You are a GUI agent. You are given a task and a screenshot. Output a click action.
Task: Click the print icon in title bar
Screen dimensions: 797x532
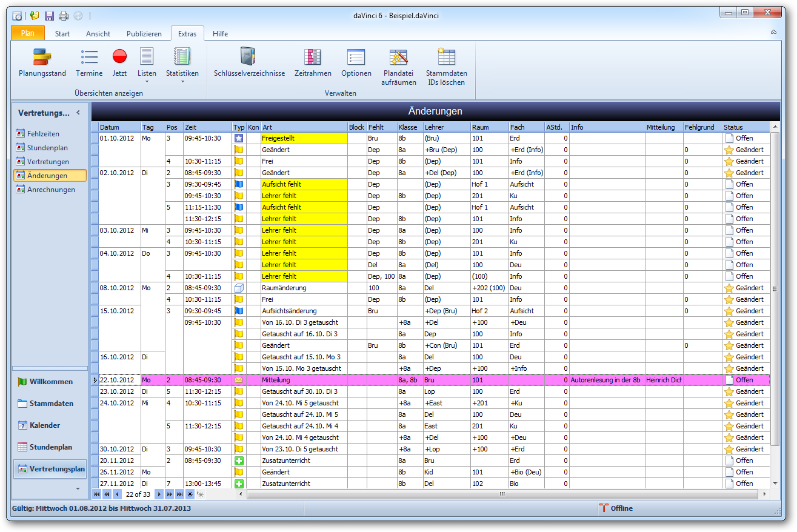point(63,16)
